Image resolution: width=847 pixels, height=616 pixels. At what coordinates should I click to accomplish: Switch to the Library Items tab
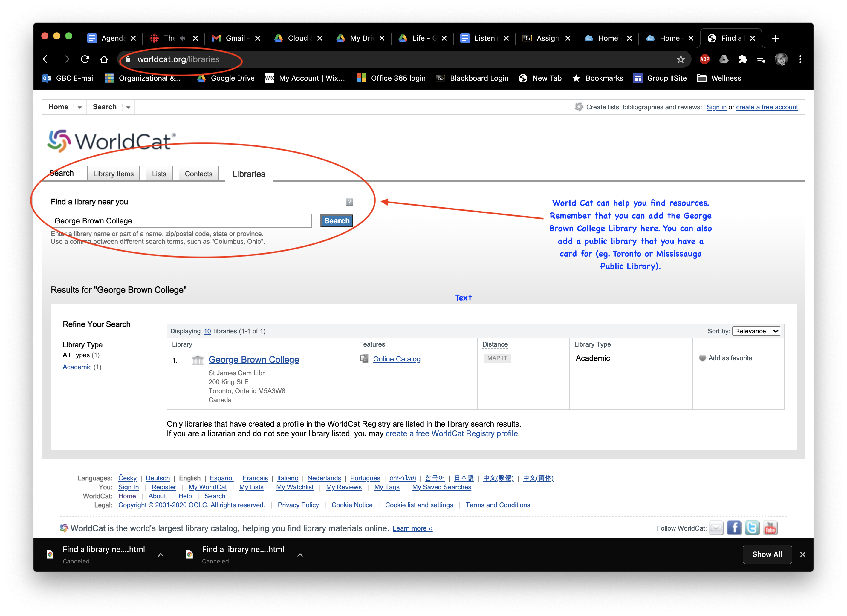114,174
